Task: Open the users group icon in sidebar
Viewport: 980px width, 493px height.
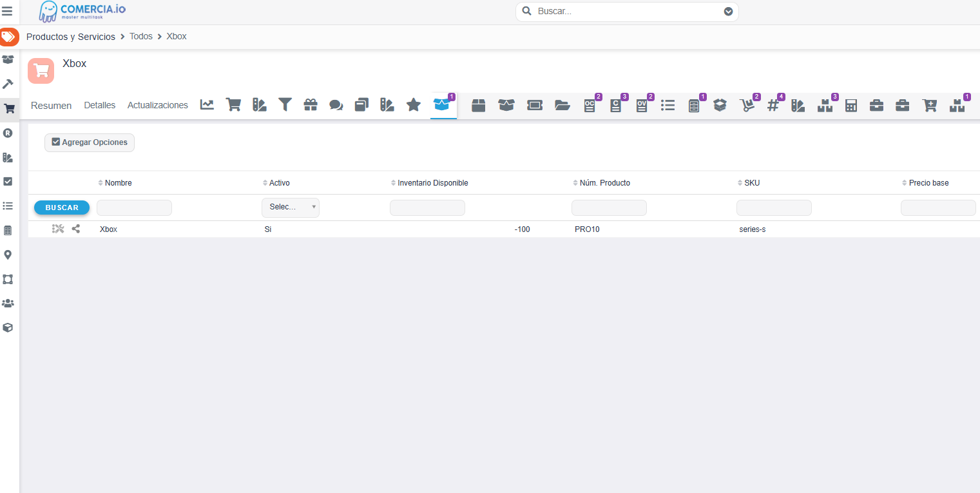Action: click(x=8, y=303)
